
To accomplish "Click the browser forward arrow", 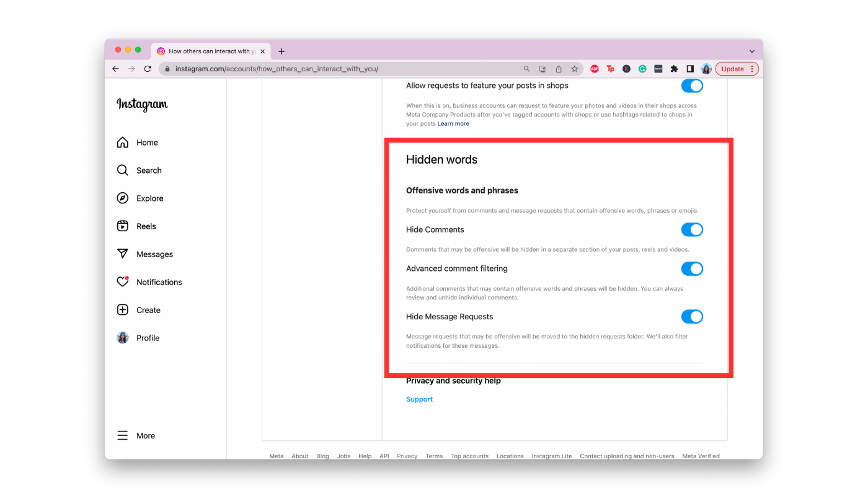I will 131,69.
